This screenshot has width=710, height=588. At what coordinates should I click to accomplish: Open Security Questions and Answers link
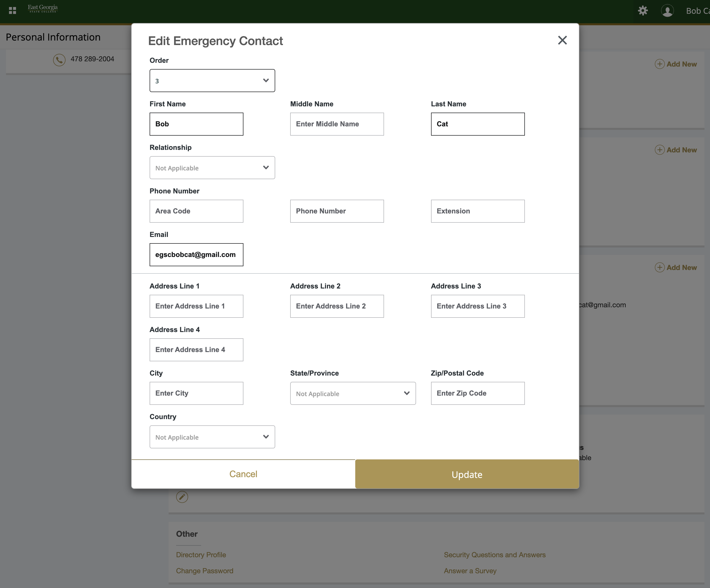(494, 555)
